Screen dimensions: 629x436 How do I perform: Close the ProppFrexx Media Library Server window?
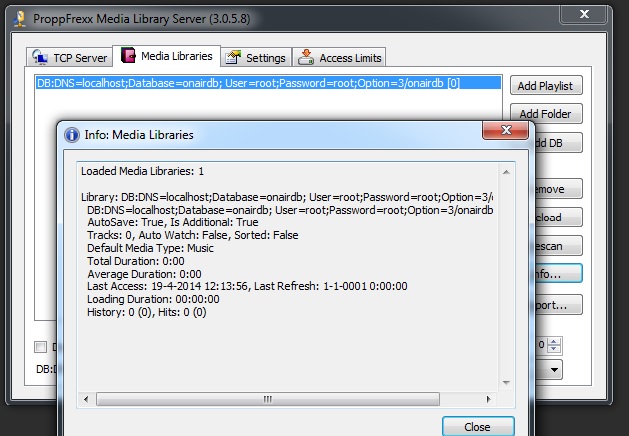point(584,14)
